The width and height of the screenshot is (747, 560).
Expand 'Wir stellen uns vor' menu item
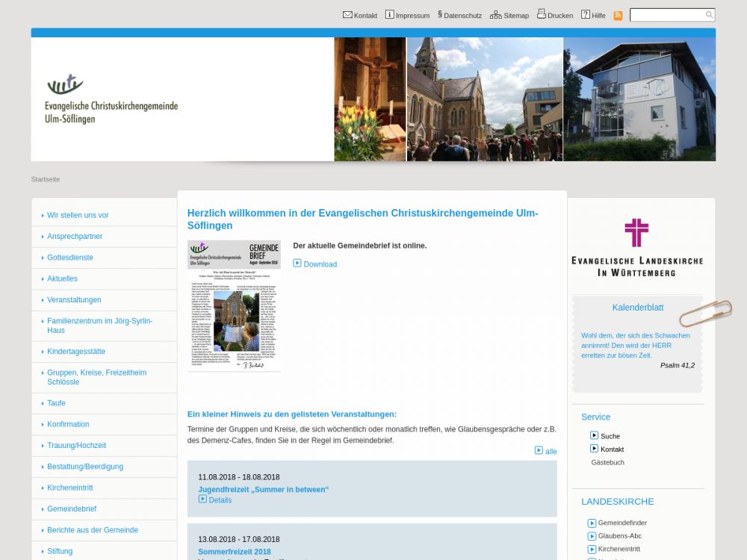pyautogui.click(x=78, y=215)
